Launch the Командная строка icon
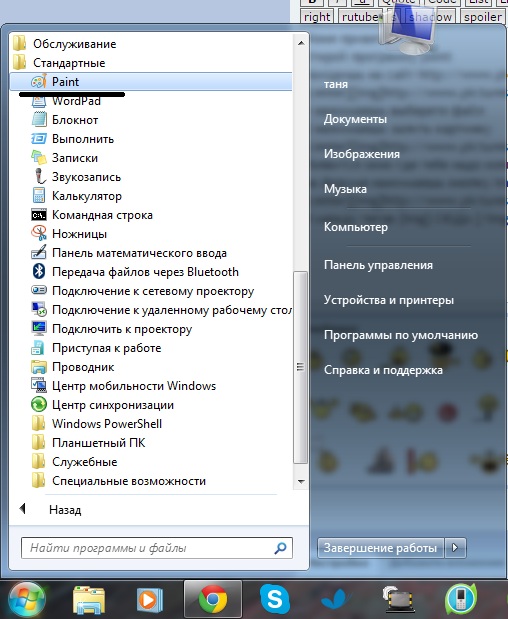This screenshot has width=508, height=619. [39, 215]
